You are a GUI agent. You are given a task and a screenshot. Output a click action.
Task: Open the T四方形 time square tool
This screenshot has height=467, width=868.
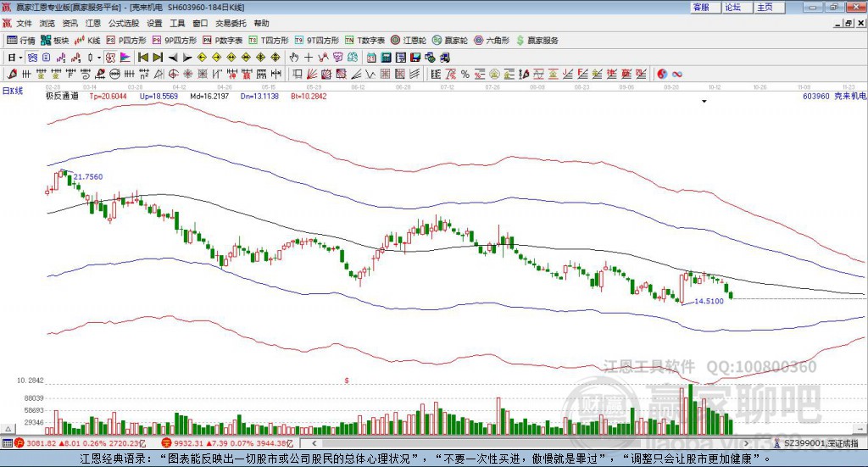(269, 41)
